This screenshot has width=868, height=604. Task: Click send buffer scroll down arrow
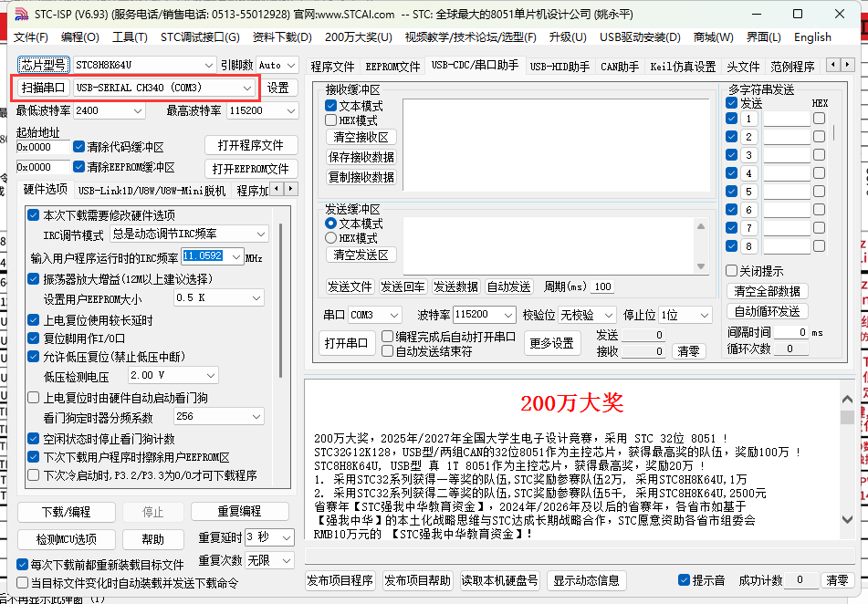pyautogui.click(x=701, y=266)
